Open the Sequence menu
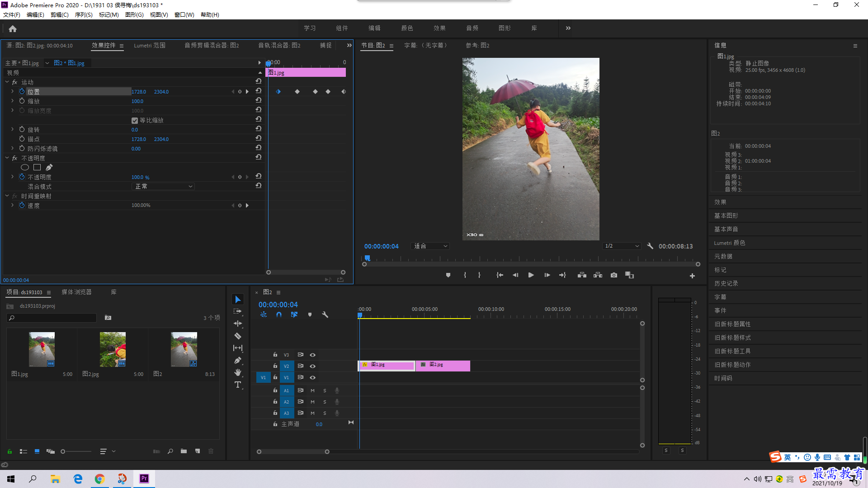The width and height of the screenshot is (868, 488). pos(84,15)
